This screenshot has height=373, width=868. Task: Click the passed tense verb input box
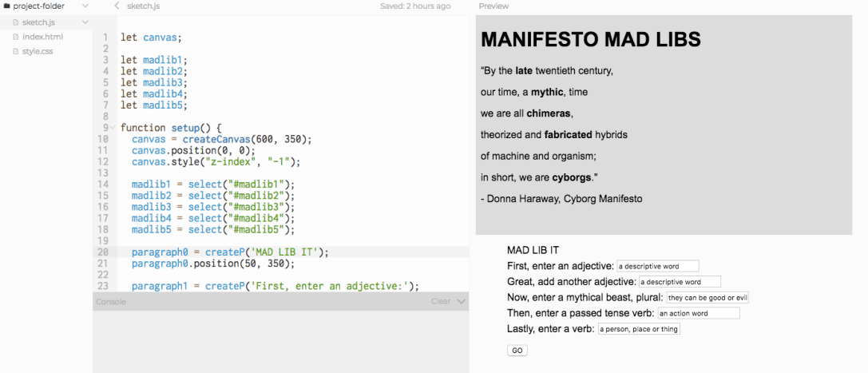pos(698,313)
